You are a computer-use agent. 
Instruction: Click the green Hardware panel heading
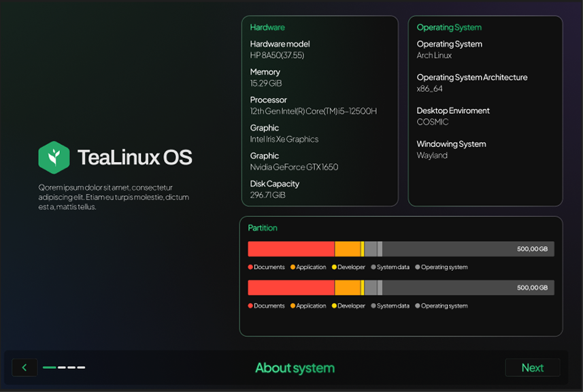267,27
